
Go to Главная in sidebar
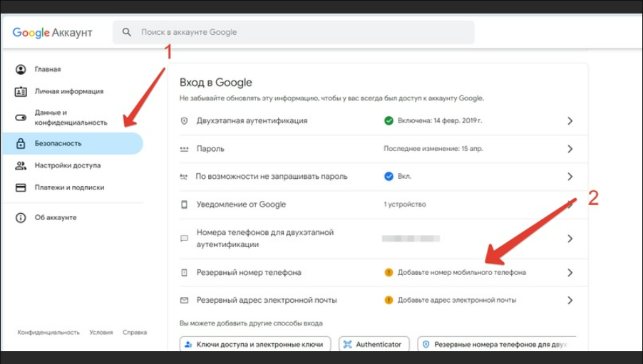[x=48, y=69]
